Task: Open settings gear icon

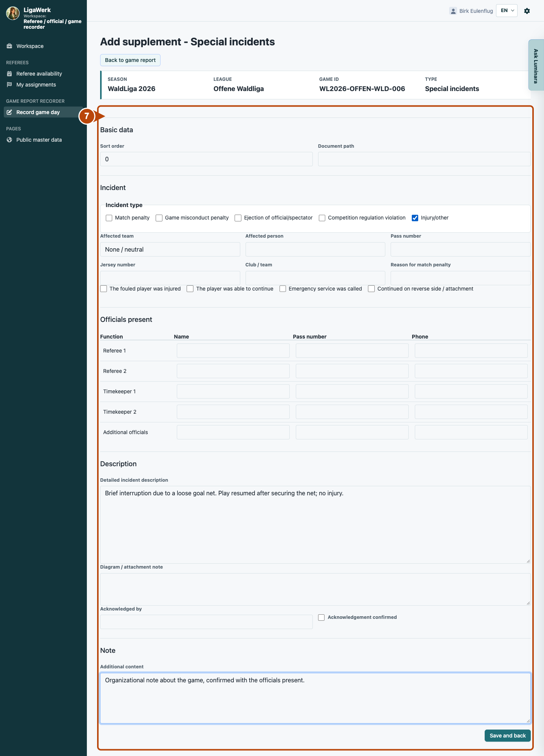Action: [x=527, y=11]
